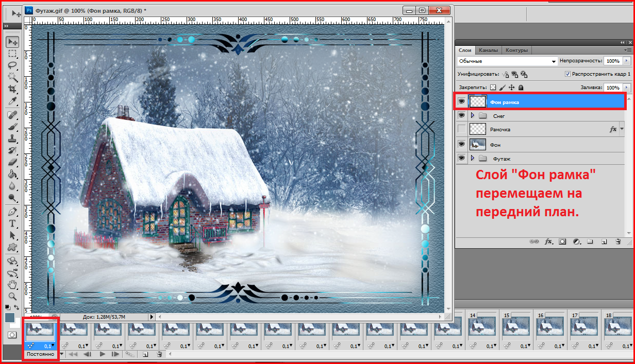Create a new layer
The height and width of the screenshot is (364, 635).
click(604, 241)
